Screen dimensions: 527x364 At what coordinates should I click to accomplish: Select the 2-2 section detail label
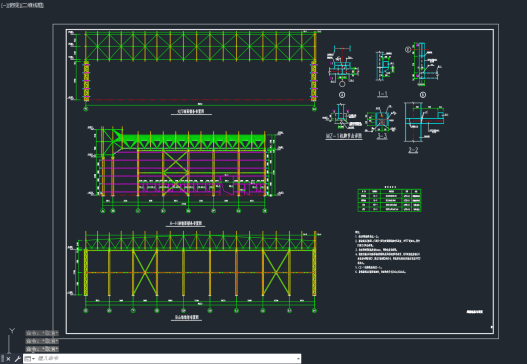point(413,150)
